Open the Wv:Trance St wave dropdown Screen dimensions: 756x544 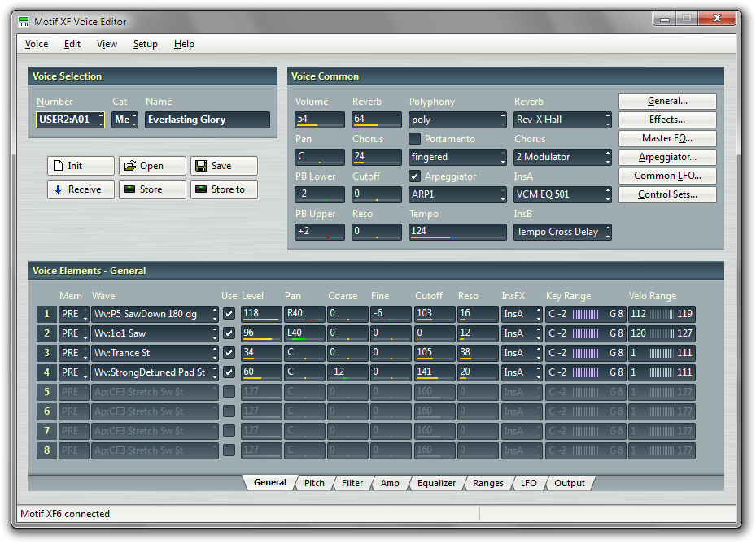tap(155, 353)
